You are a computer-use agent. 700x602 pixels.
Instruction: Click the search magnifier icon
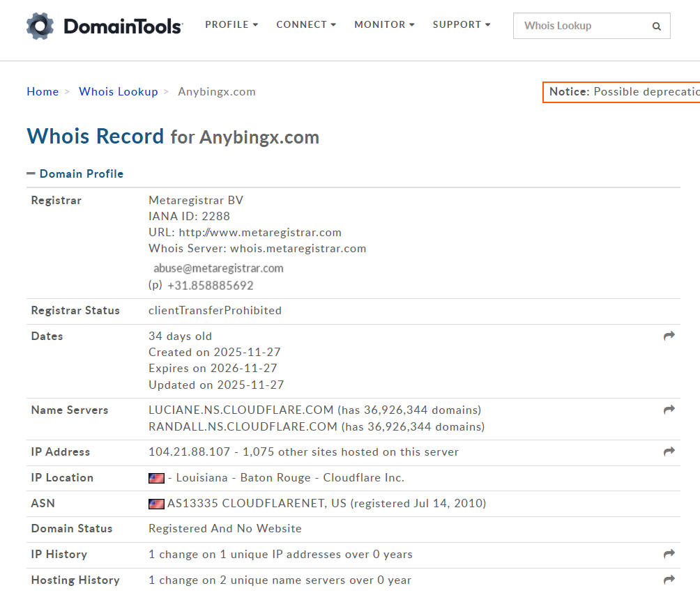pyautogui.click(x=656, y=26)
